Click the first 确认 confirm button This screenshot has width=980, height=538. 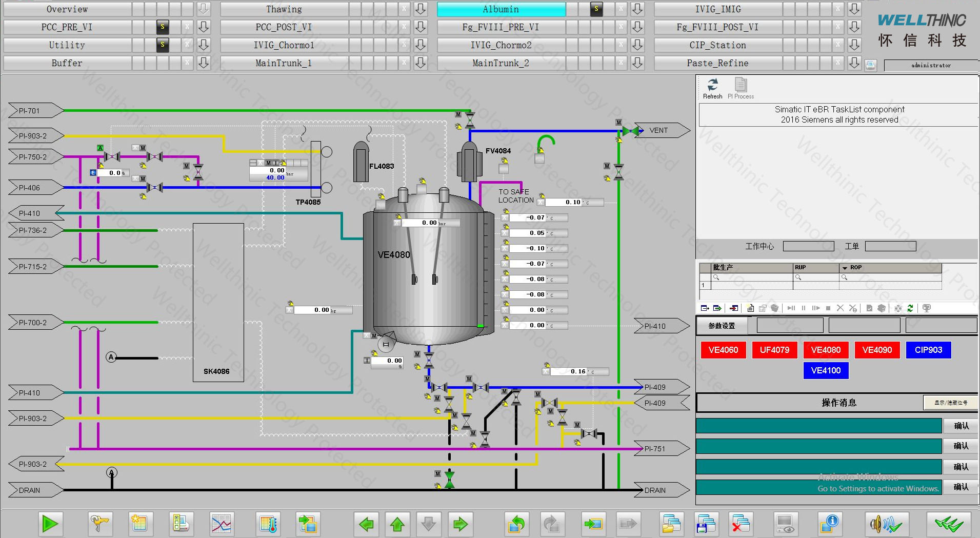pos(961,426)
